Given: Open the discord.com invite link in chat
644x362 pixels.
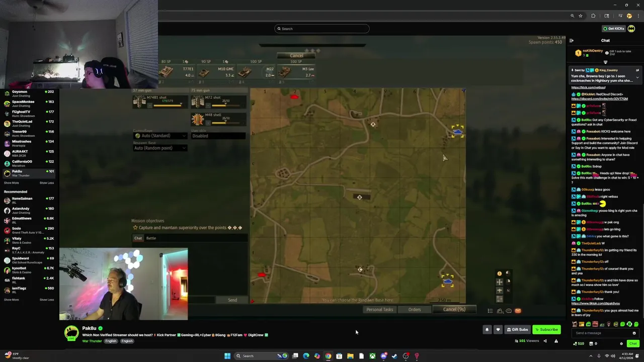Looking at the screenshot, I should pyautogui.click(x=600, y=99).
